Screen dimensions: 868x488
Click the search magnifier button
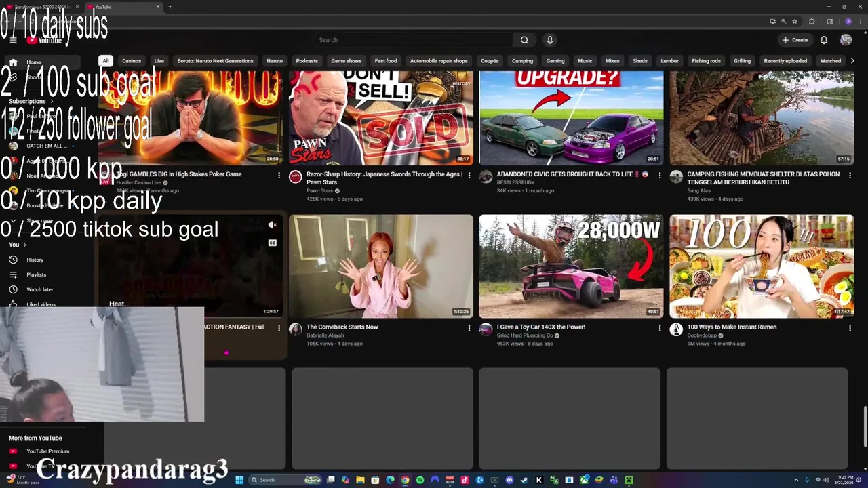[524, 40]
